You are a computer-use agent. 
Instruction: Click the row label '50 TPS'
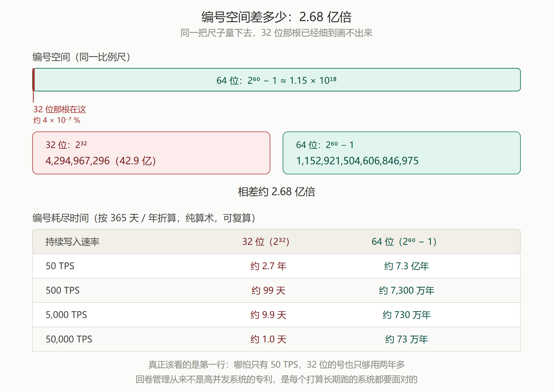tap(60, 266)
